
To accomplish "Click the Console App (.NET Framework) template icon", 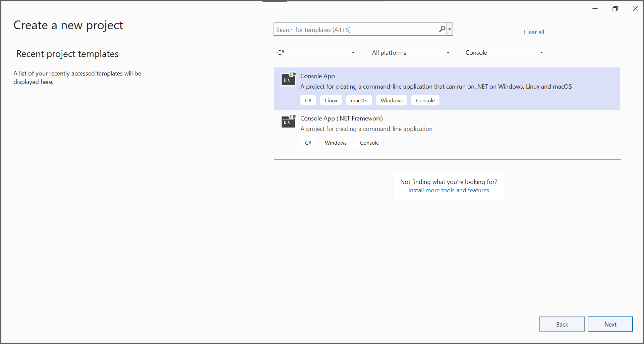I will pos(288,121).
